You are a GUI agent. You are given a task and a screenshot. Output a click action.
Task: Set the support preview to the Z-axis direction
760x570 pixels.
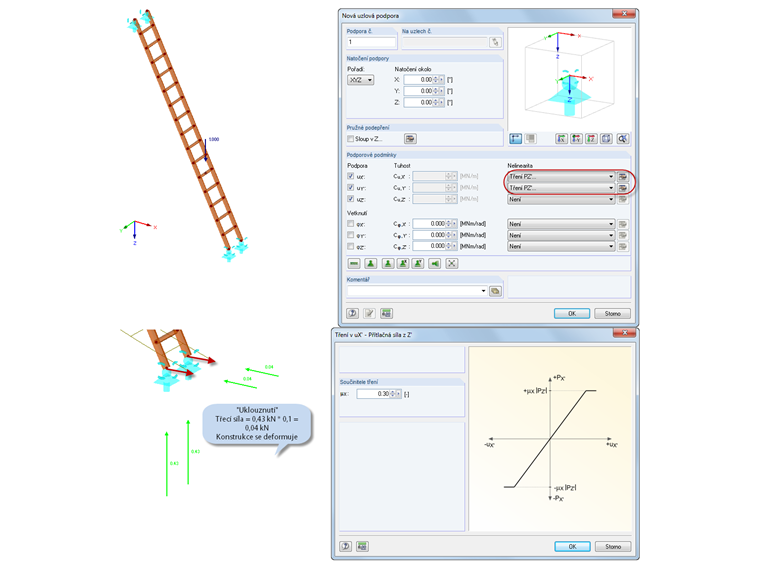coord(591,139)
